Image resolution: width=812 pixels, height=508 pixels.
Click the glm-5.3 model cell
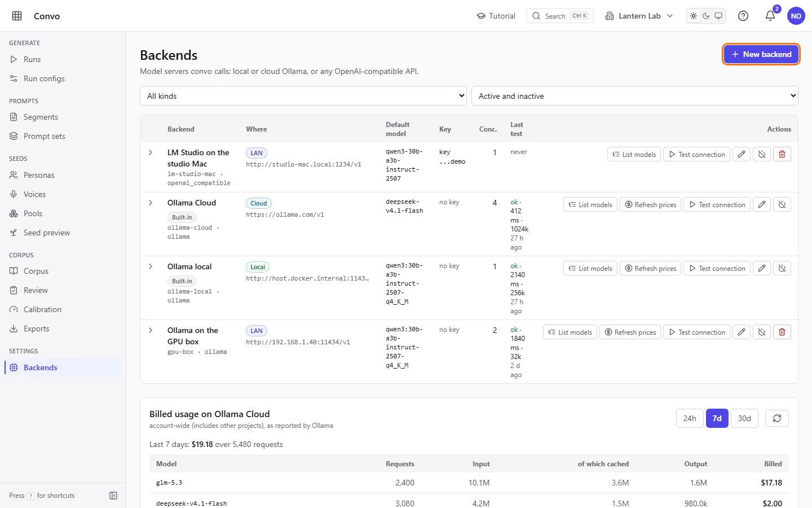pyautogui.click(x=169, y=483)
